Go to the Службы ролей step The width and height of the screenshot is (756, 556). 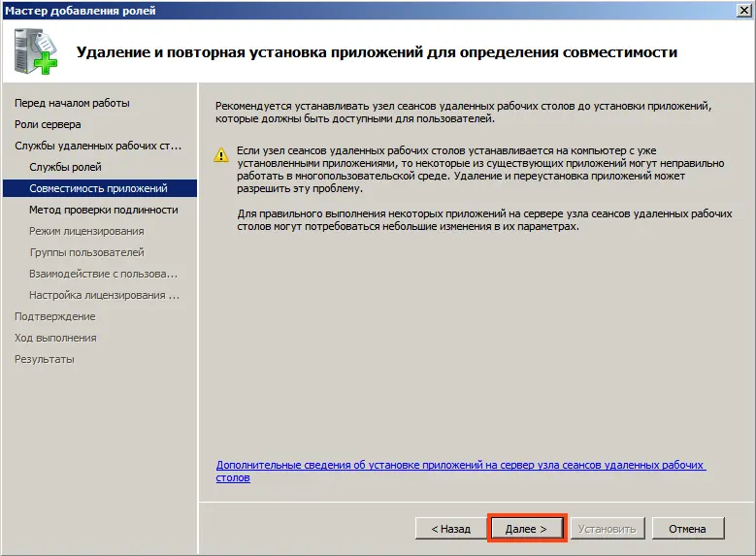point(66,167)
